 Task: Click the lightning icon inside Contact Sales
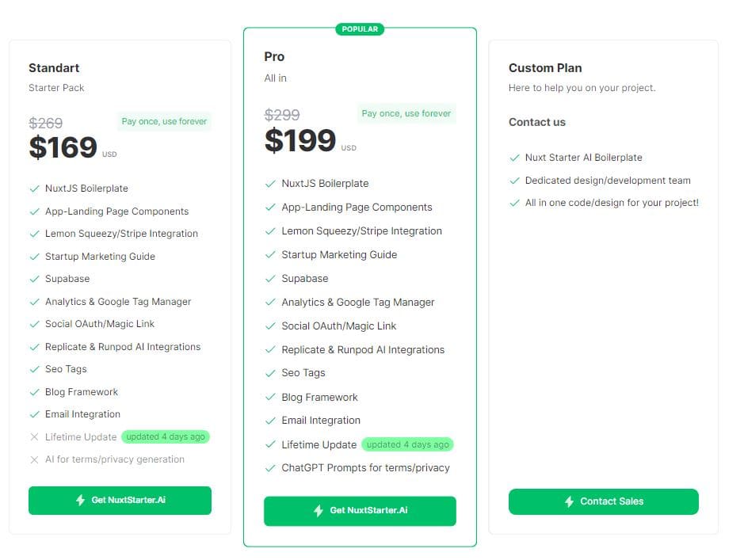[569, 501]
